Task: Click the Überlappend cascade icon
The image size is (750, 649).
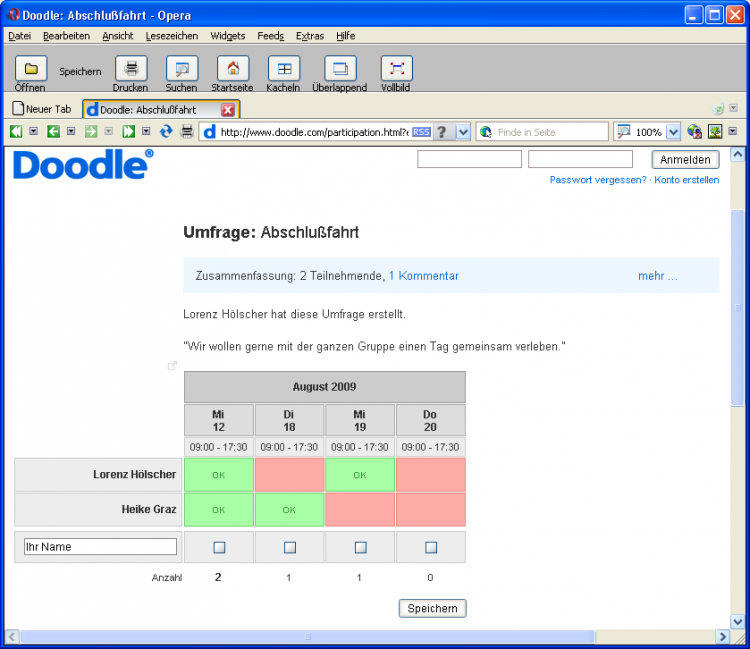Action: (x=341, y=69)
